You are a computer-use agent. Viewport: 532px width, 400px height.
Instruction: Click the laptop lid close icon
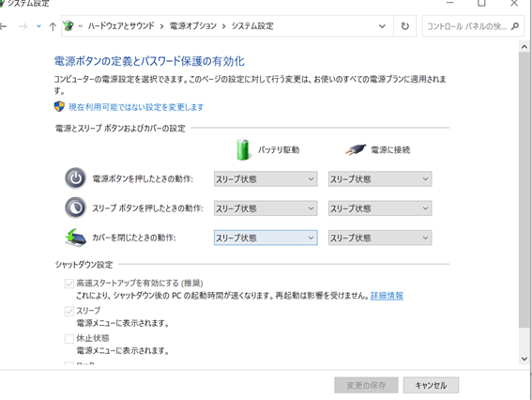pyautogui.click(x=76, y=238)
